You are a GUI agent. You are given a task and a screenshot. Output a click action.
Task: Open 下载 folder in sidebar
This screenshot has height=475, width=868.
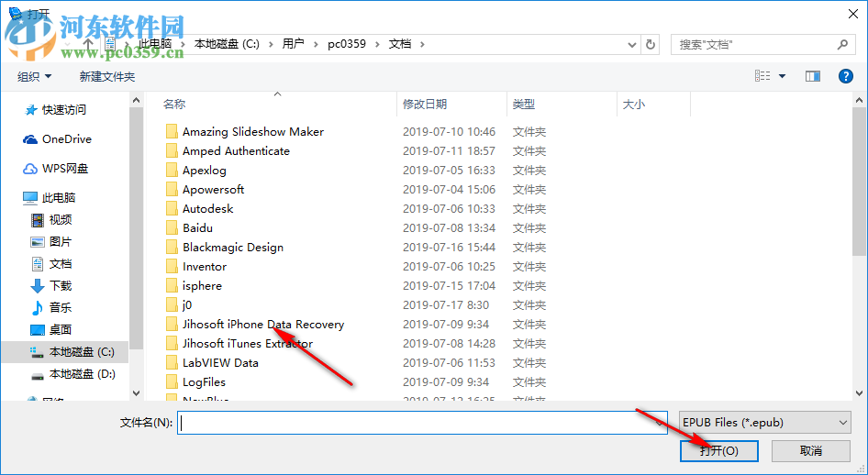coord(61,286)
